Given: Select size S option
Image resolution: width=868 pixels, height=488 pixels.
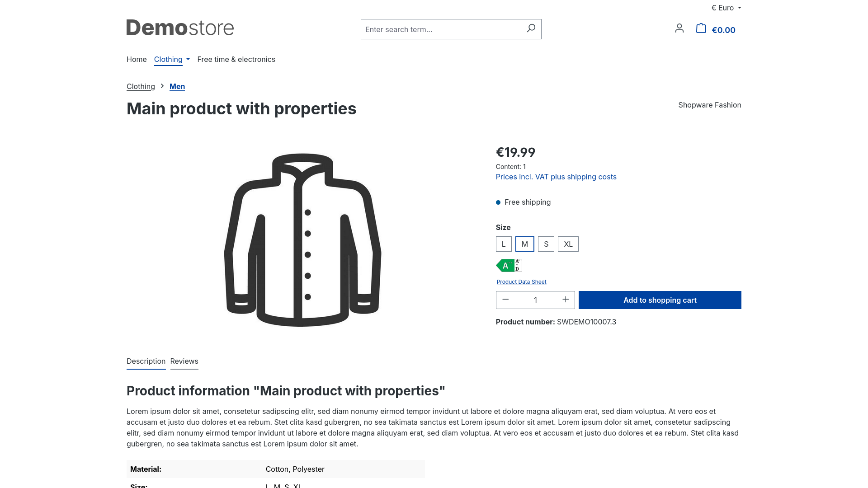Looking at the screenshot, I should point(546,244).
